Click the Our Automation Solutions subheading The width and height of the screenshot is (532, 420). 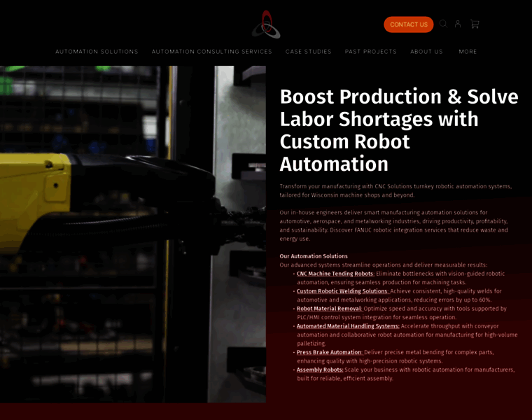(314, 256)
